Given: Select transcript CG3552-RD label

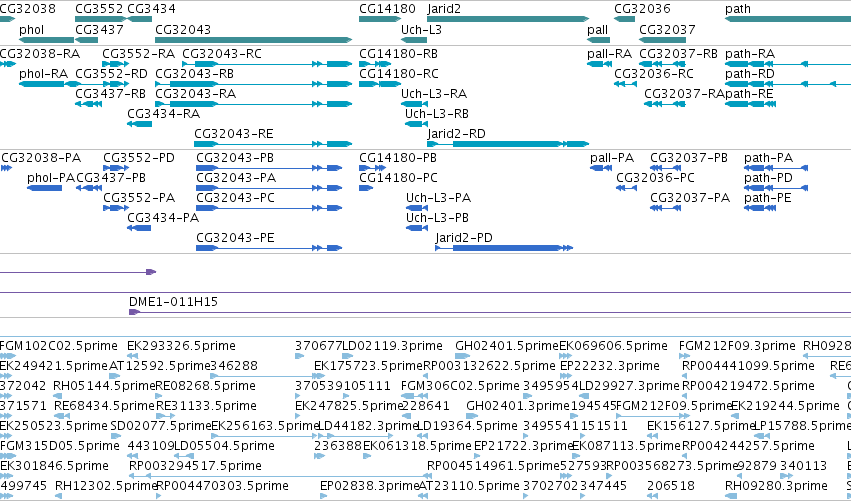Looking at the screenshot, I should click(x=111, y=74).
